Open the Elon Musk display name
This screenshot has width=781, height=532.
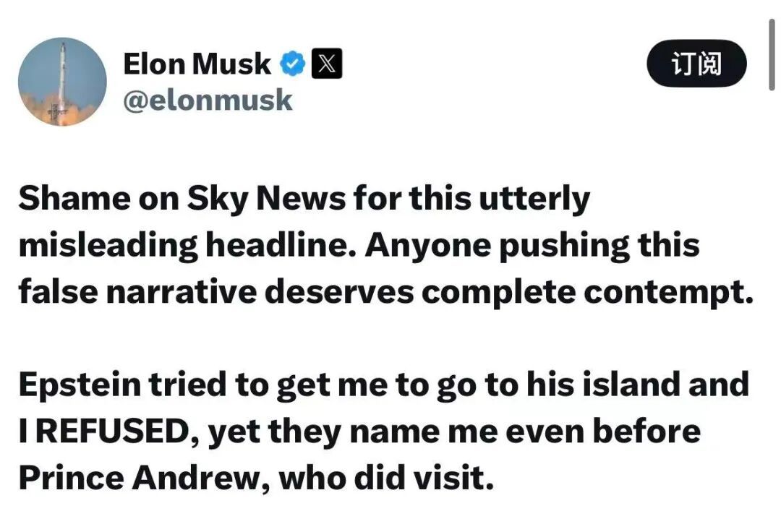[197, 65]
